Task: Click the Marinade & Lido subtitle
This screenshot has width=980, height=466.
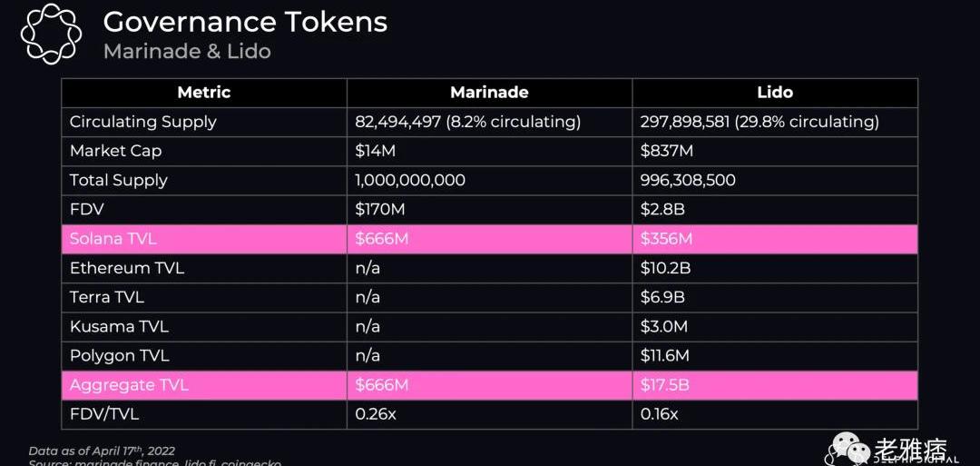Action: (x=187, y=51)
